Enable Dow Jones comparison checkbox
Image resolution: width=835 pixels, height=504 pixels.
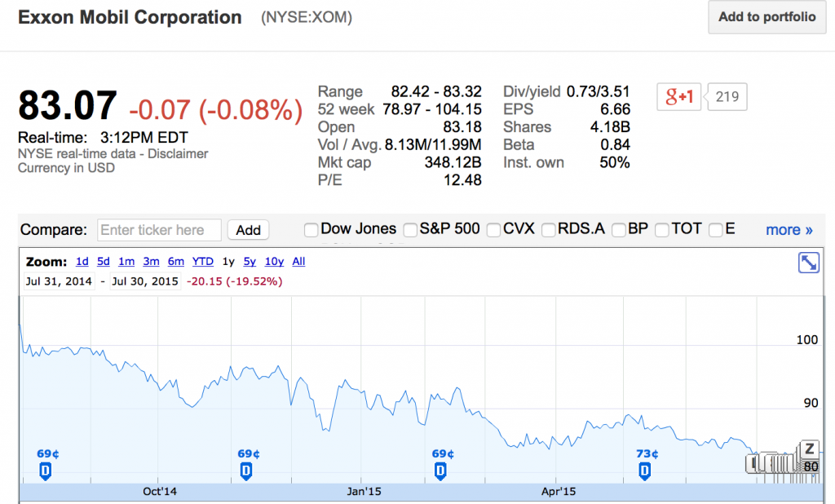311,230
